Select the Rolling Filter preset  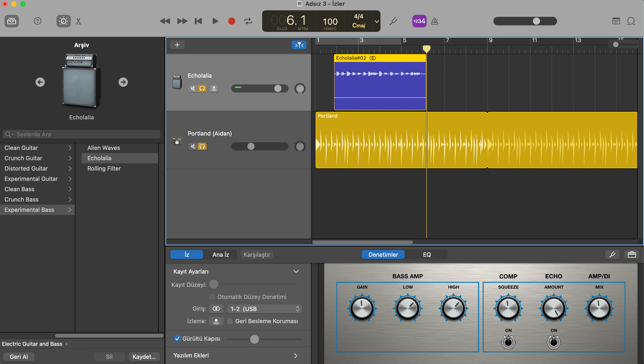coord(104,168)
